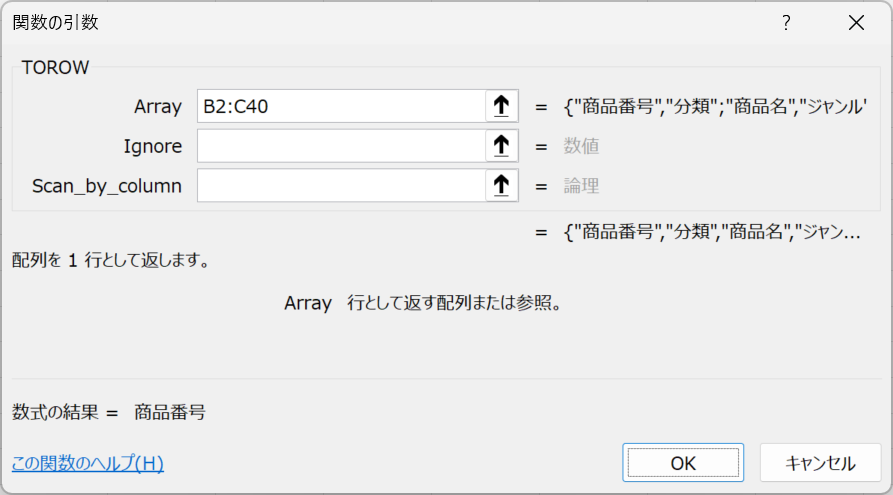893x495 pixels.
Task: Click the キャンセル button
Action: [820, 463]
